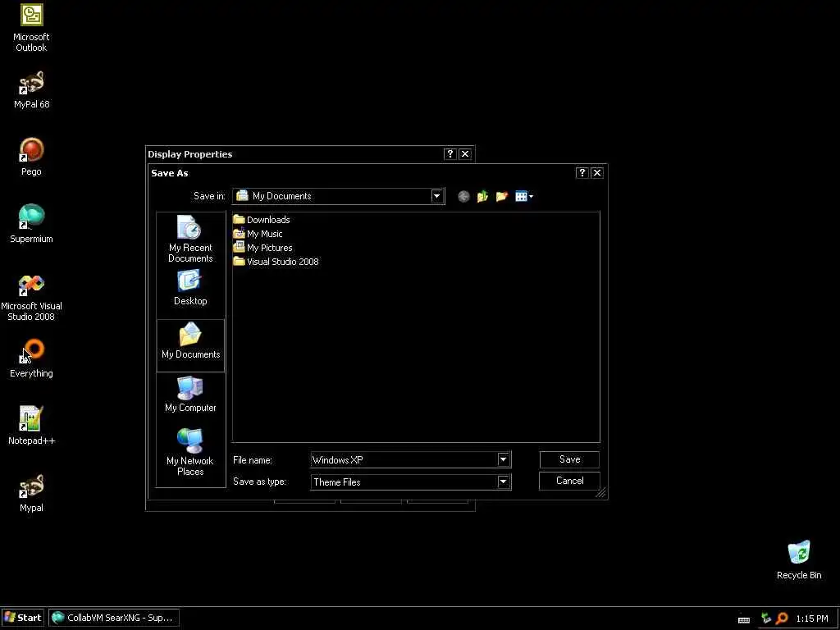Expand the Save in dropdown
Screen dimensions: 840x630
(436, 196)
